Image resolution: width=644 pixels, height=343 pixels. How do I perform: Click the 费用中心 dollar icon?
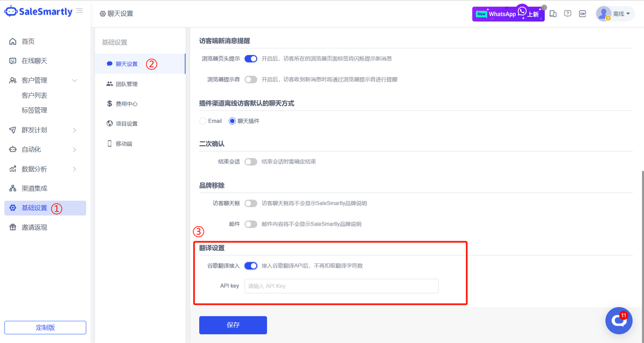click(x=110, y=104)
